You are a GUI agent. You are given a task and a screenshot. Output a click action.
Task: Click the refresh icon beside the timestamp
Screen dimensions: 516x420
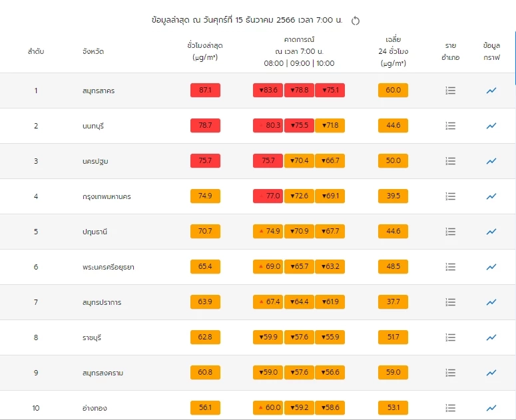tap(356, 21)
